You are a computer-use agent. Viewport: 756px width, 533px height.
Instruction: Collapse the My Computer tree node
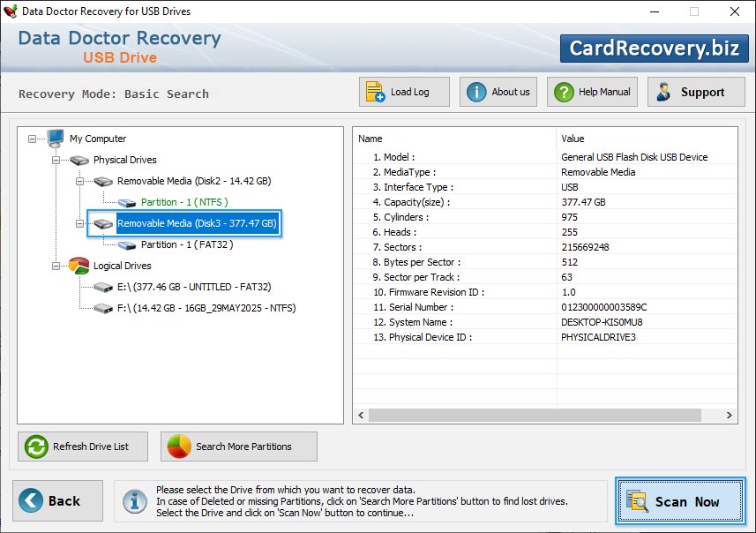pyautogui.click(x=32, y=139)
